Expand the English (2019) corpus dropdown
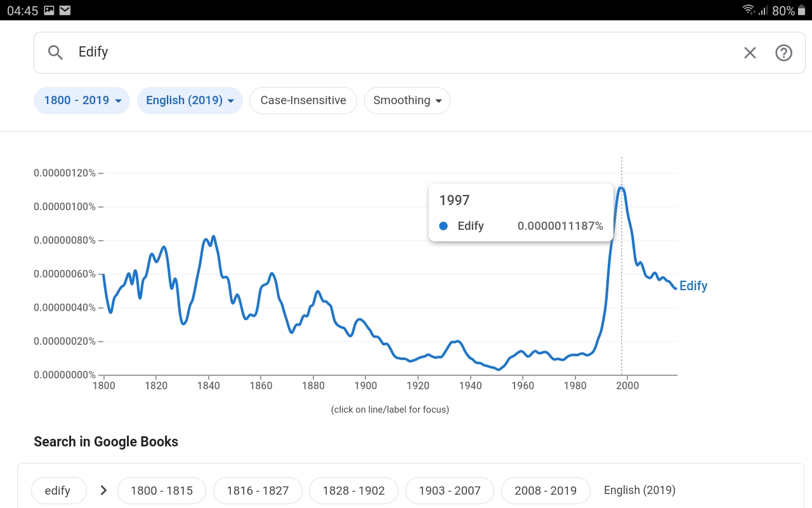This screenshot has width=812, height=508. 190,100
